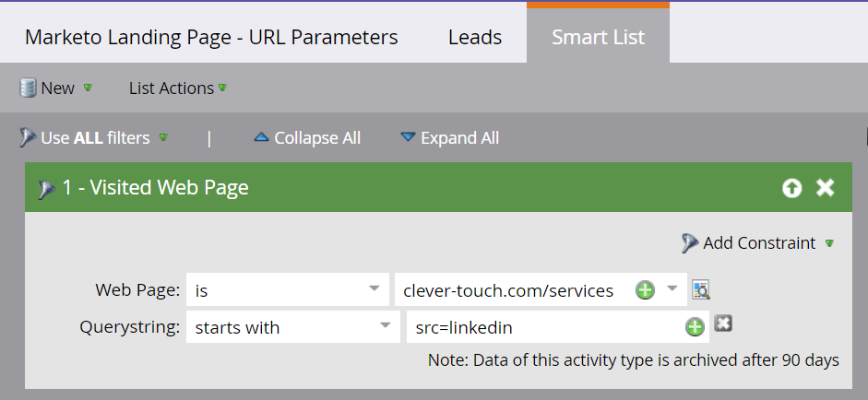The height and width of the screenshot is (400, 868).
Task: Select the Marketo Landing Page - URL Parameters tab
Action: (211, 37)
